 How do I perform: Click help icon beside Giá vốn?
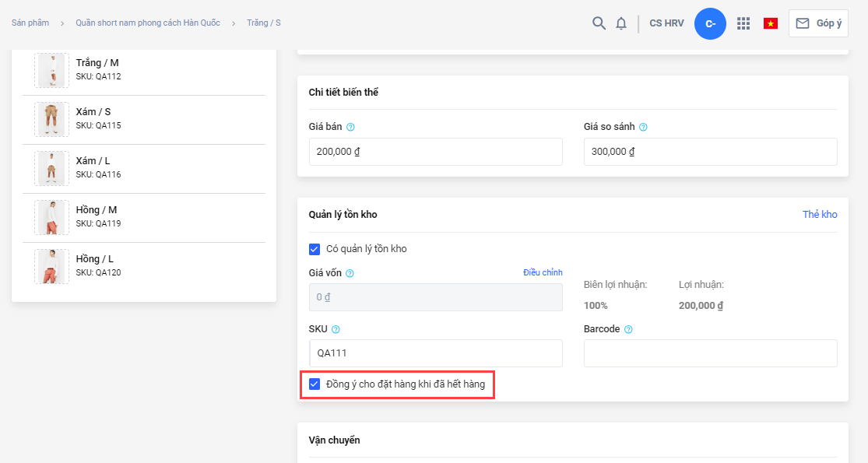point(350,273)
